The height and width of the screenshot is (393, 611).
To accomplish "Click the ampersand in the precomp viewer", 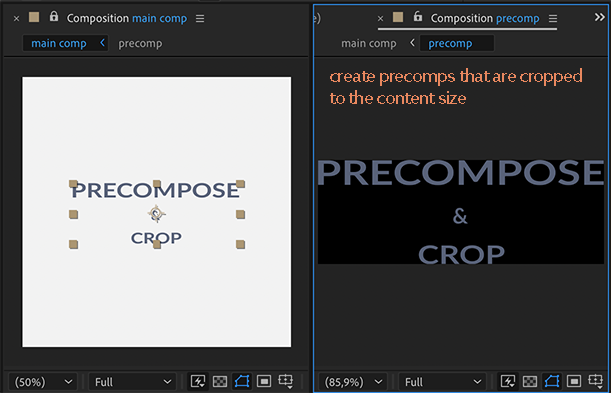I will [460, 216].
